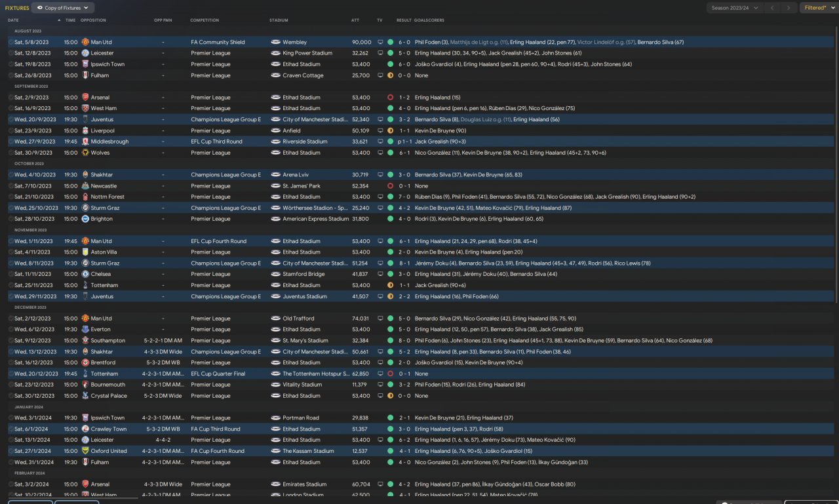Screen dimensions: 839x504
Task: Click the Crawley Town club badge
Action: [x=85, y=429]
